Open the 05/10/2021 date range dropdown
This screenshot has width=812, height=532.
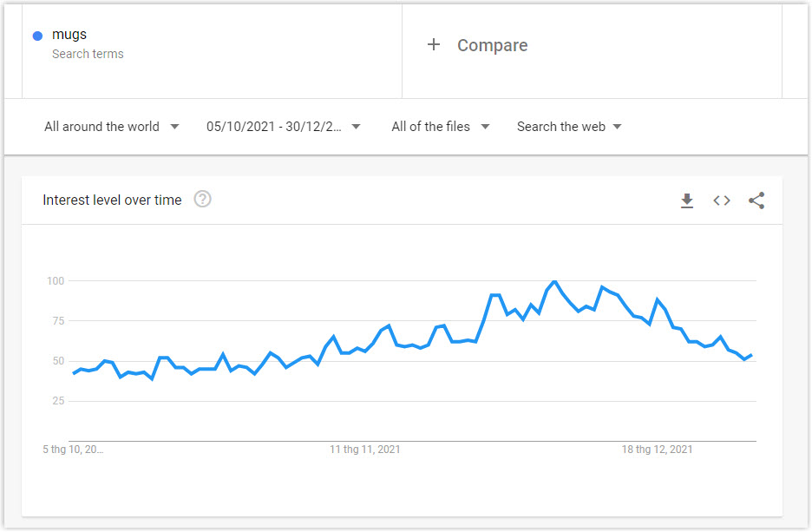click(x=283, y=127)
